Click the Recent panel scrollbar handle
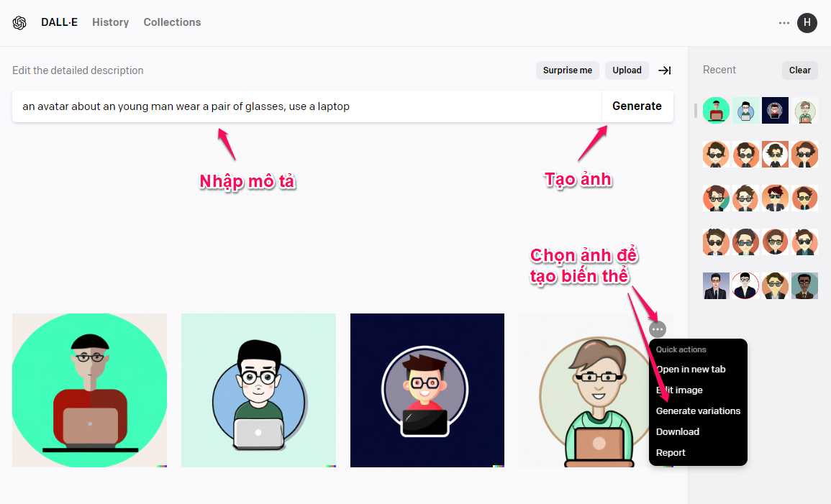 click(695, 111)
